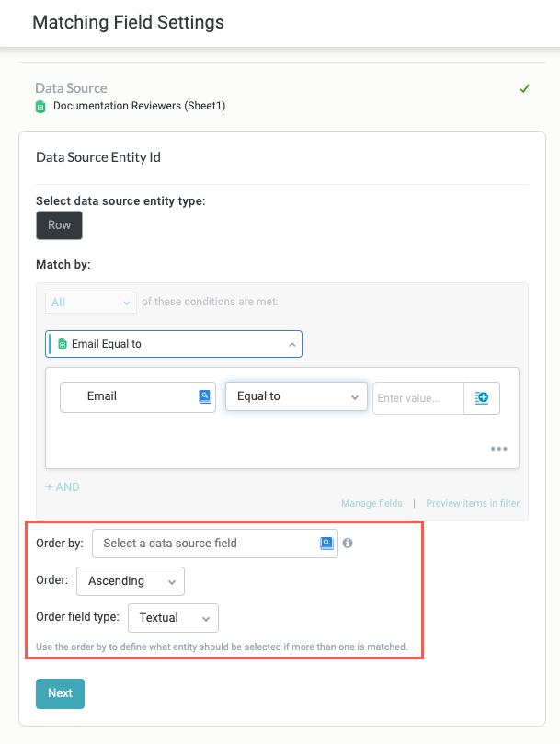The width and height of the screenshot is (560, 744).
Task: Click field picker icon in Order by
Action: [x=326, y=544]
